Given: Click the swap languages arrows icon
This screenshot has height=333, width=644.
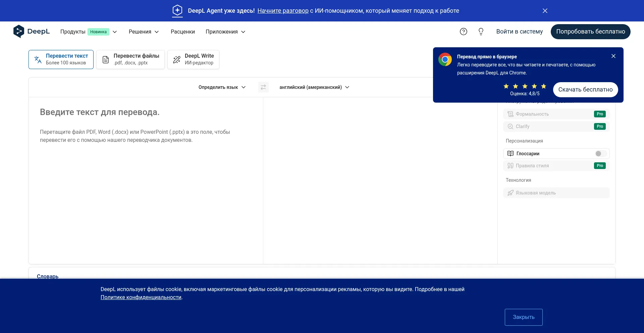Looking at the screenshot, I should pos(263,87).
